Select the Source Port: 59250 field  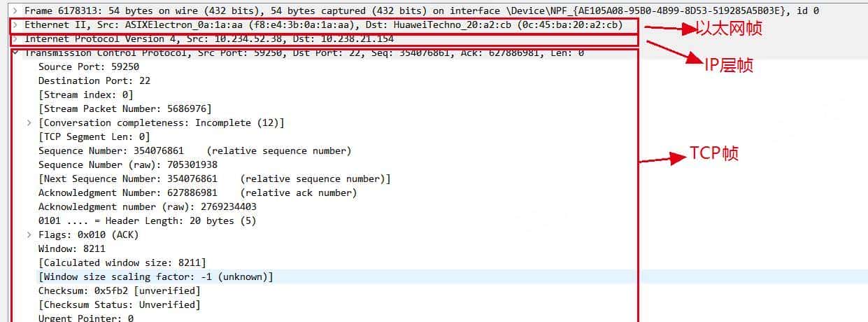88,67
